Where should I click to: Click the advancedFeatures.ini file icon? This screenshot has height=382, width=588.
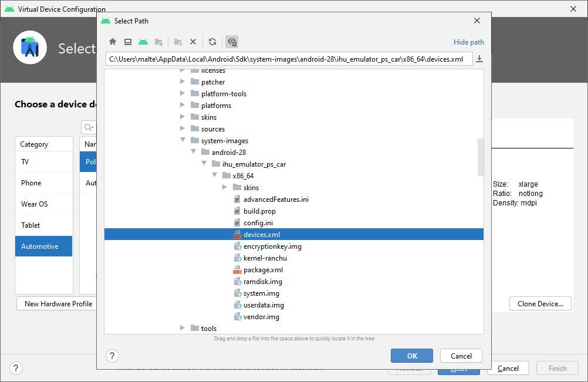(236, 200)
